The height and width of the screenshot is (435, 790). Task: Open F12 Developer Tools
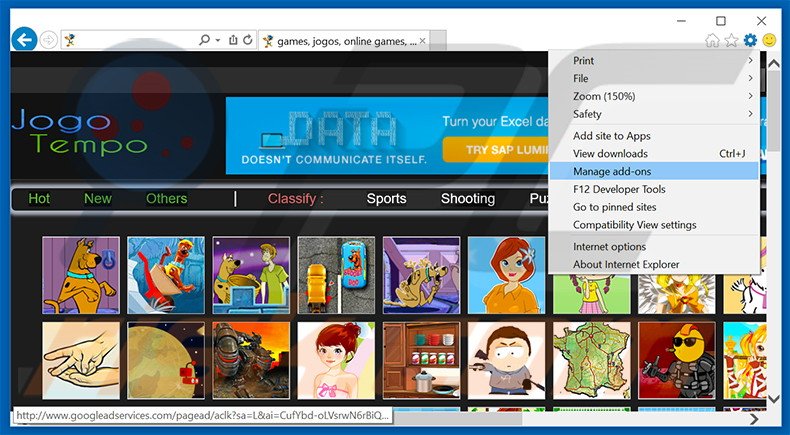coord(653,190)
